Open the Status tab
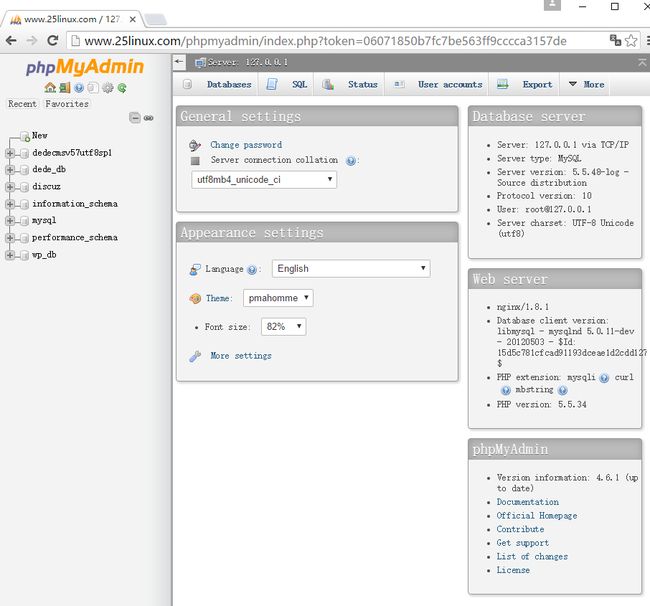Image resolution: width=650 pixels, height=606 pixels. pos(350,85)
